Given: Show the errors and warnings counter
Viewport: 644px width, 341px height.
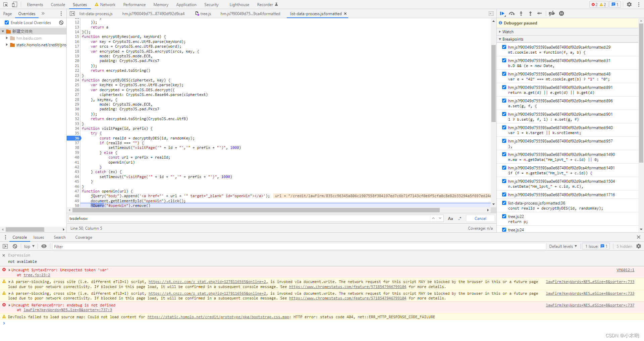Looking at the screenshot, I should (x=599, y=4).
